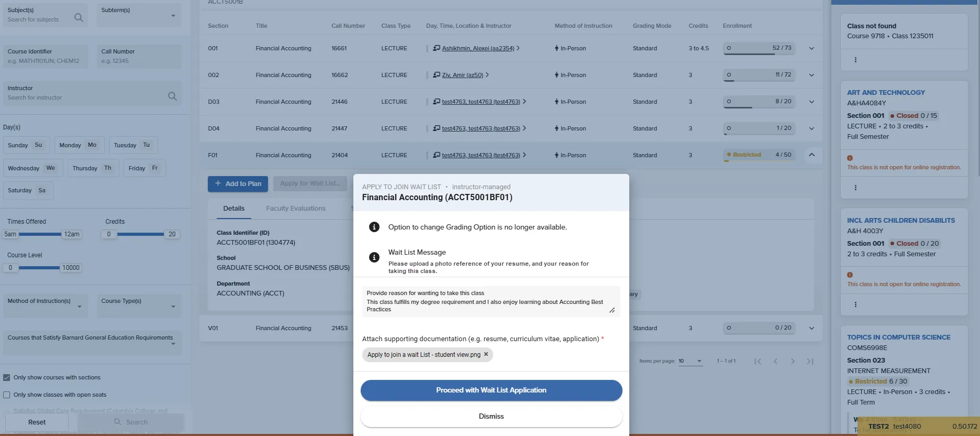Click instructor icon in section D03 row
980x436 pixels.
pyautogui.click(x=437, y=102)
